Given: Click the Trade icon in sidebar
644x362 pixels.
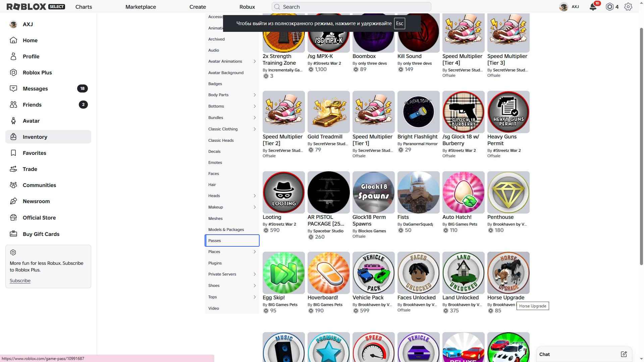Looking at the screenshot, I should (13, 169).
